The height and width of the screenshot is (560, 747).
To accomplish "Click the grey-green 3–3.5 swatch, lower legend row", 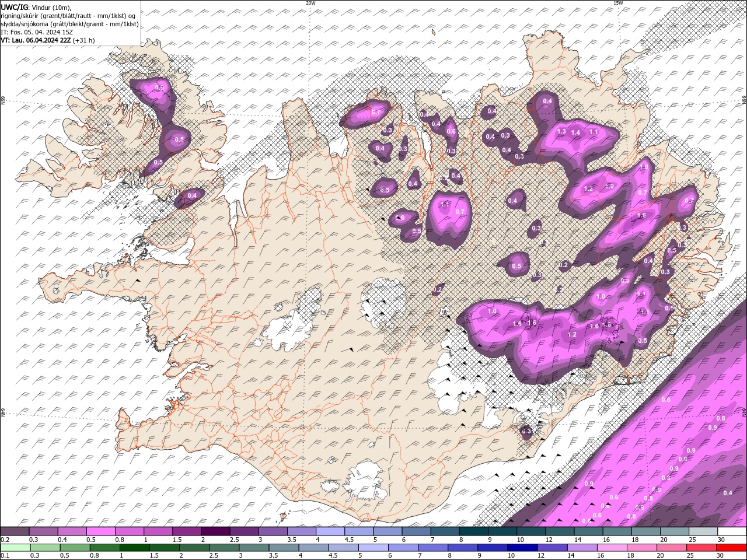I will [x=254, y=548].
